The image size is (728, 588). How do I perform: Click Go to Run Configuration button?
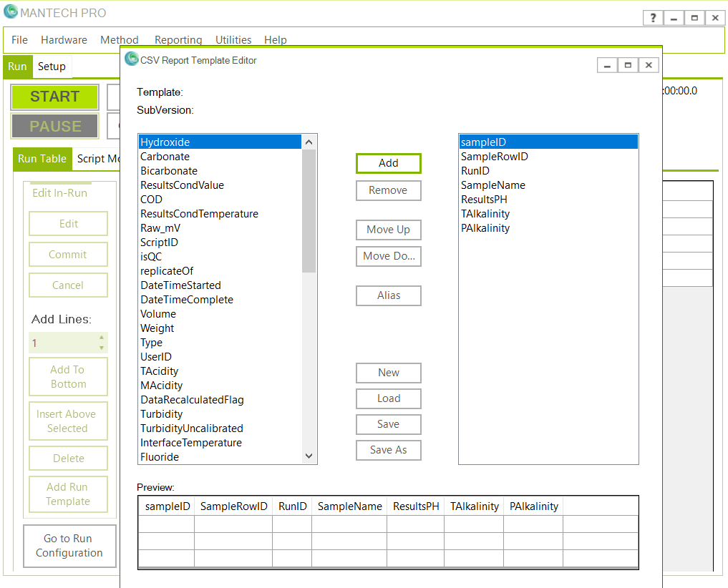69,546
